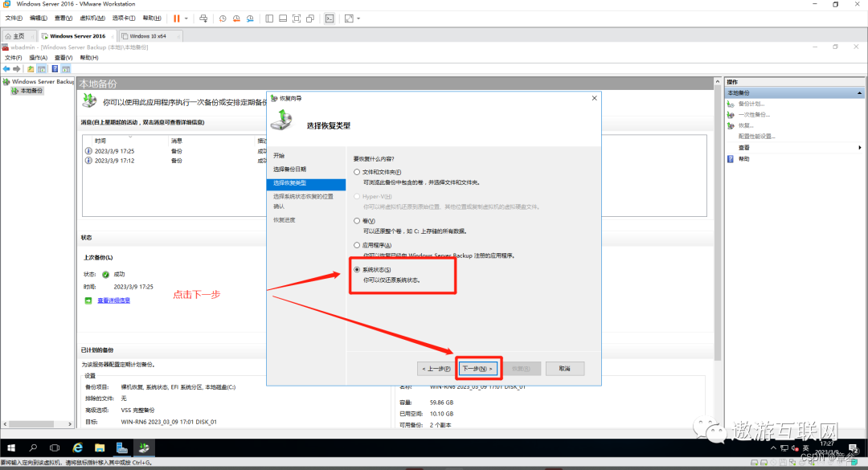Click the taskbar search magnifier icon
868x470 pixels.
[x=33, y=448]
